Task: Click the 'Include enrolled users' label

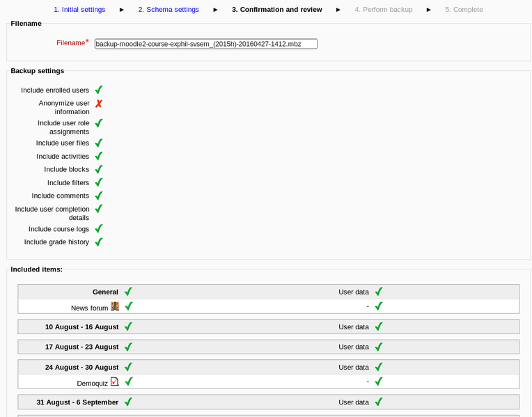Action: [55, 91]
